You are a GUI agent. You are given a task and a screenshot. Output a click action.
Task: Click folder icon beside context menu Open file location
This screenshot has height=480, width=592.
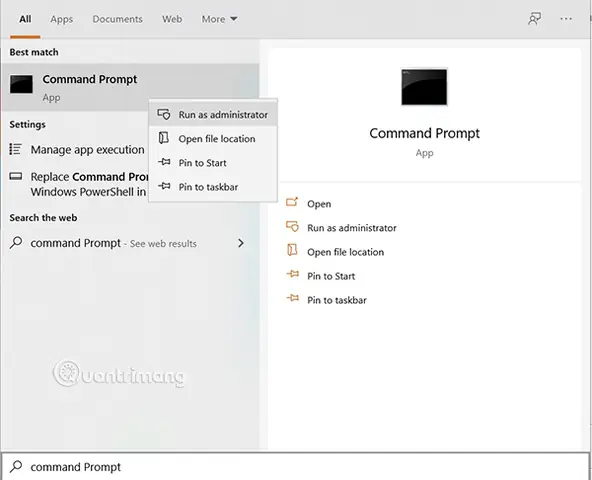coord(164,138)
